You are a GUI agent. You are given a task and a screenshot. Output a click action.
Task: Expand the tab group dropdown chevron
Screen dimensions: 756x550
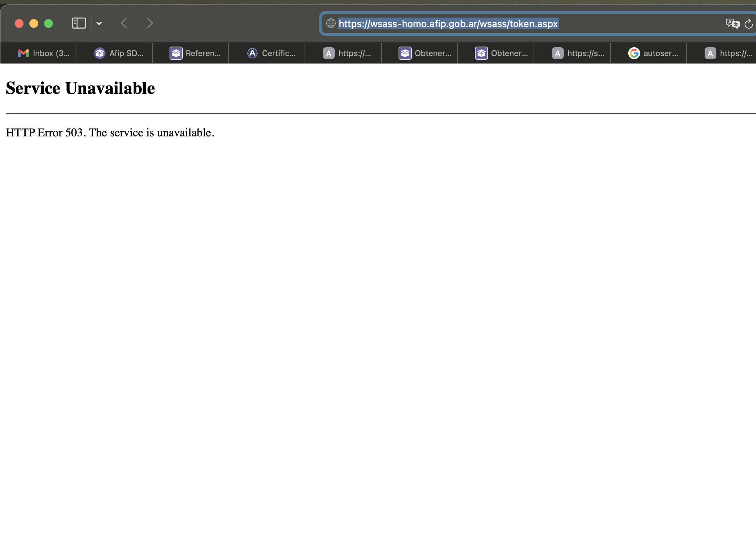click(x=99, y=23)
